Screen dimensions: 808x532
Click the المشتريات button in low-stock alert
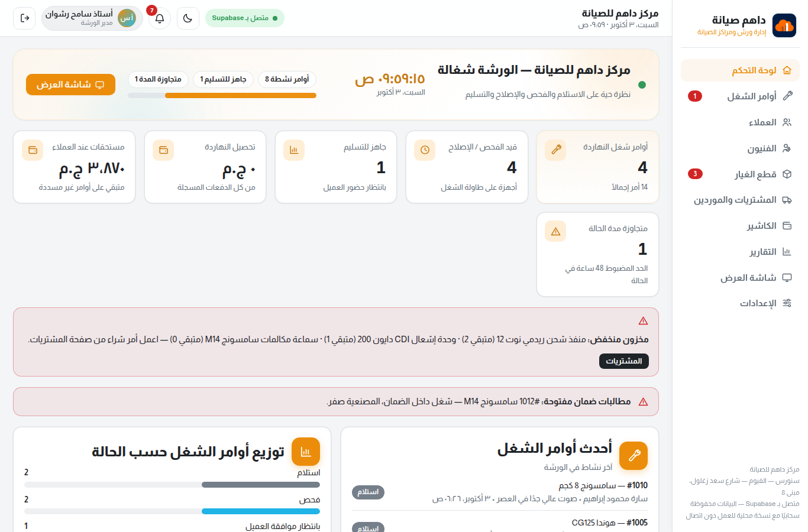click(x=624, y=361)
